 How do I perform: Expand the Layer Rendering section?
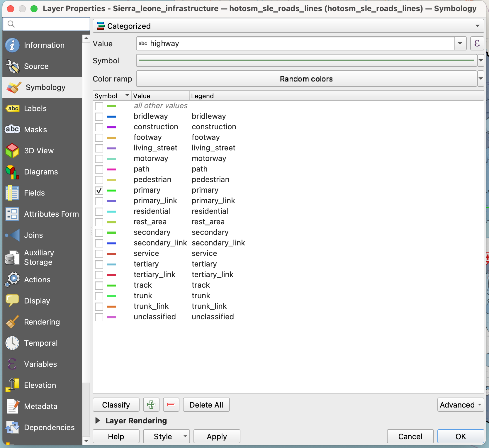coord(98,421)
